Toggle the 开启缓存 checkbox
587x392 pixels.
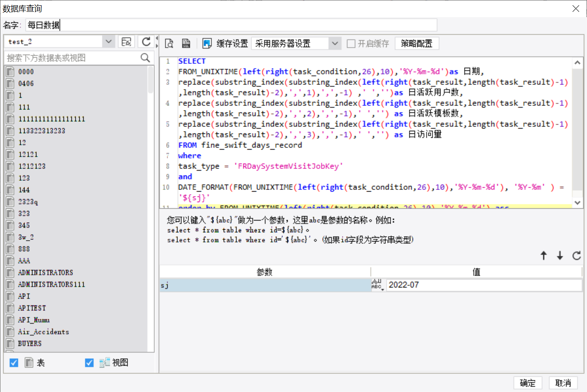351,43
